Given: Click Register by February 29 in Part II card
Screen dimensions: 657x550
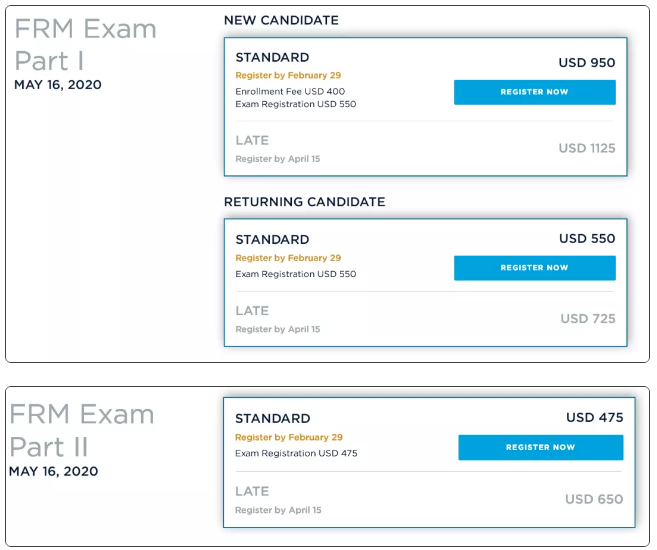Looking at the screenshot, I should point(289,437).
